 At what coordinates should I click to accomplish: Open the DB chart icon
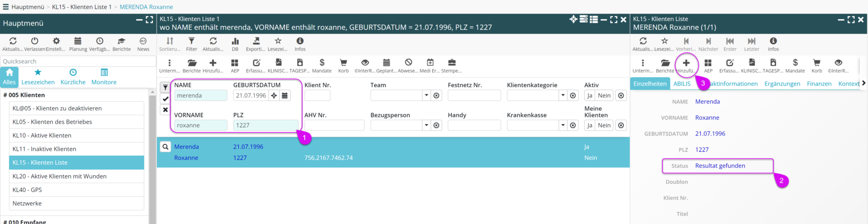click(235, 42)
